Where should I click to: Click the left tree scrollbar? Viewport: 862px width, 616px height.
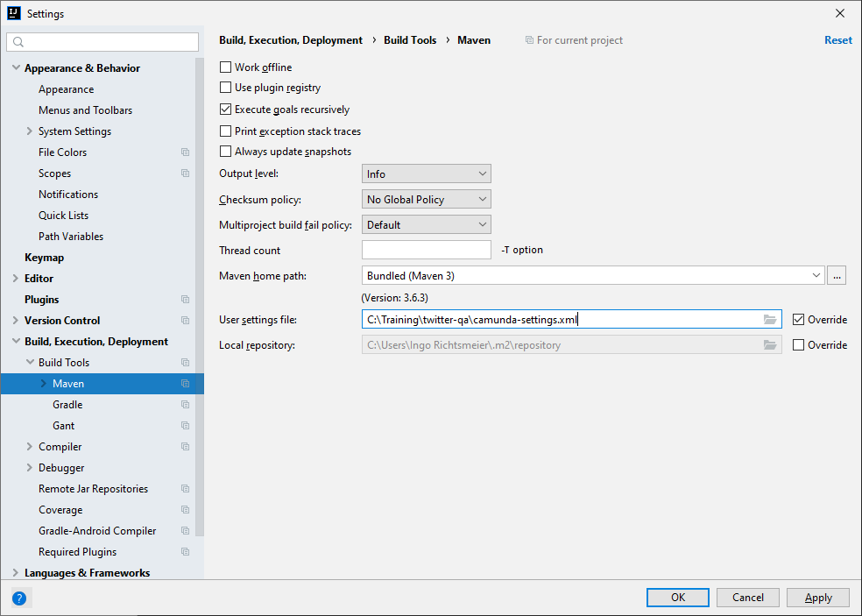pyautogui.click(x=200, y=297)
